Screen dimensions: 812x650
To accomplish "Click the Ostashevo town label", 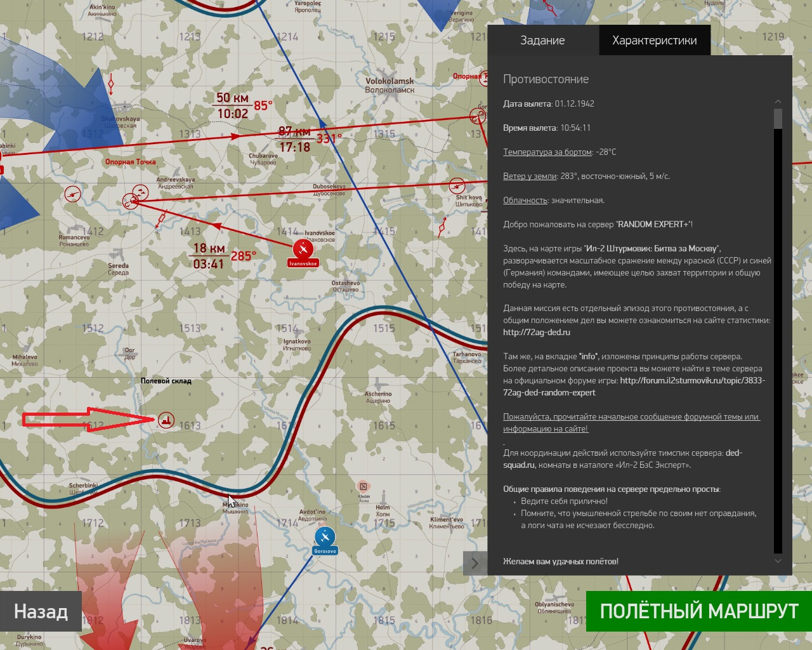I will click(346, 286).
